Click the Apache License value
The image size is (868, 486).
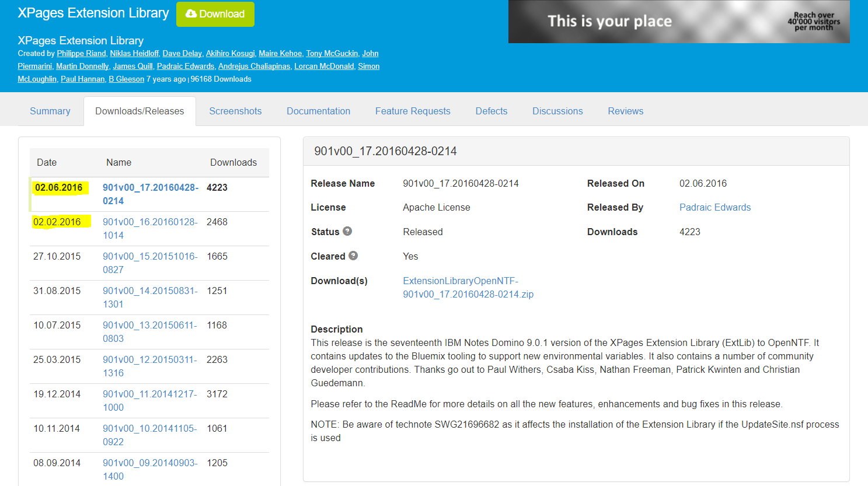pos(437,207)
